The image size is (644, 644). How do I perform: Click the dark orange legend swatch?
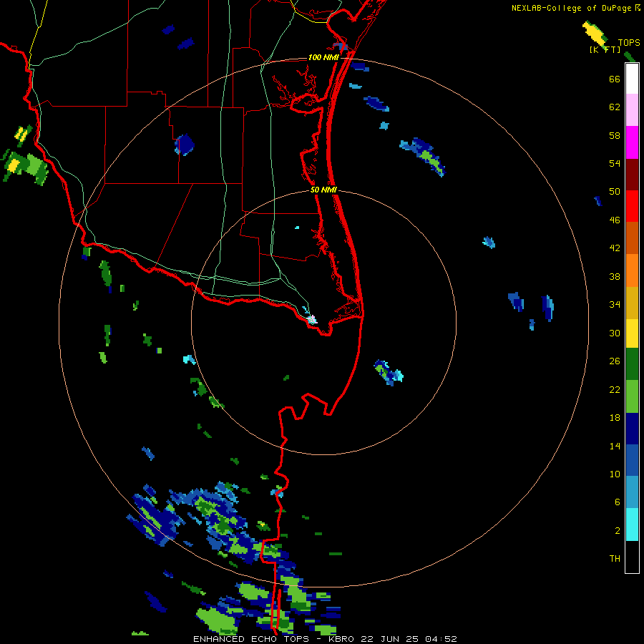(632, 238)
